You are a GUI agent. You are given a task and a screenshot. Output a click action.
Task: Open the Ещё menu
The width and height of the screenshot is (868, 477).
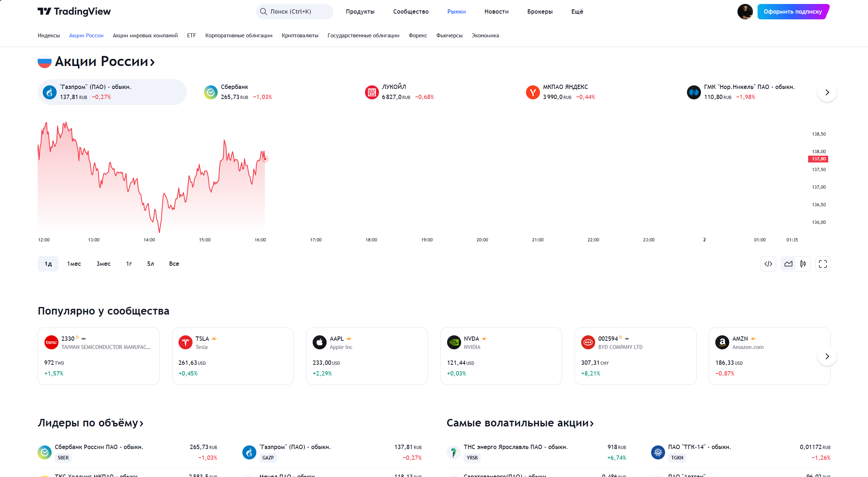[577, 11]
